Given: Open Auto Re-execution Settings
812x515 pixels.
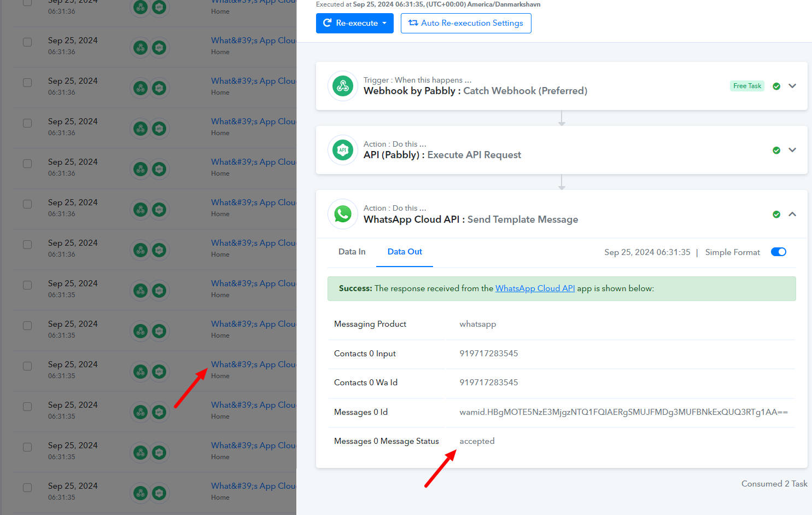Looking at the screenshot, I should [x=466, y=23].
